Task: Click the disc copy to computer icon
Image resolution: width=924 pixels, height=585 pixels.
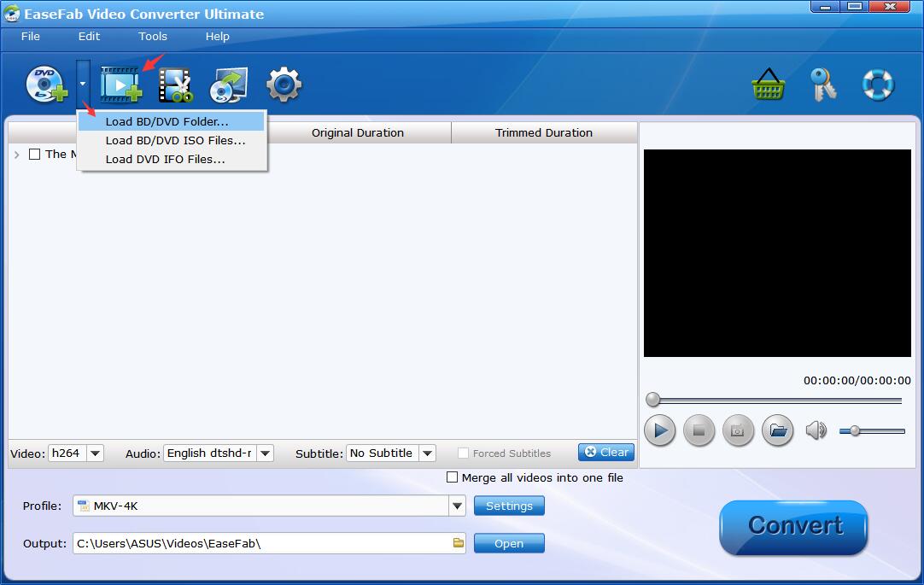Action: tap(229, 85)
